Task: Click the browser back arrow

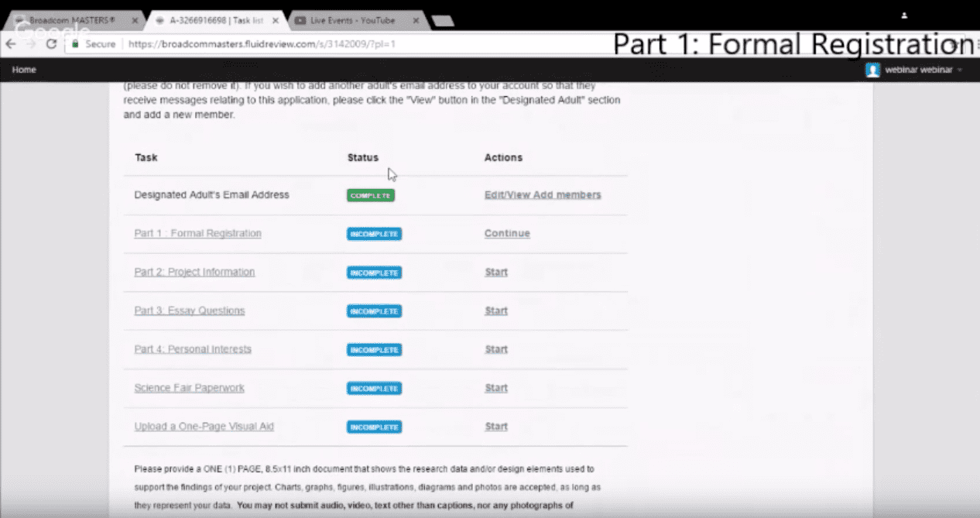Action: click(x=11, y=44)
